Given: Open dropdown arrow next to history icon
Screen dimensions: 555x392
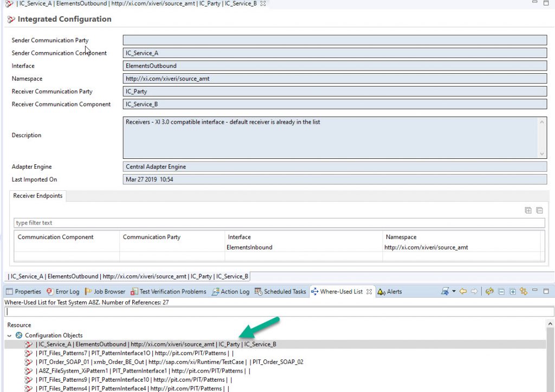Looking at the screenshot, I should (454, 292).
